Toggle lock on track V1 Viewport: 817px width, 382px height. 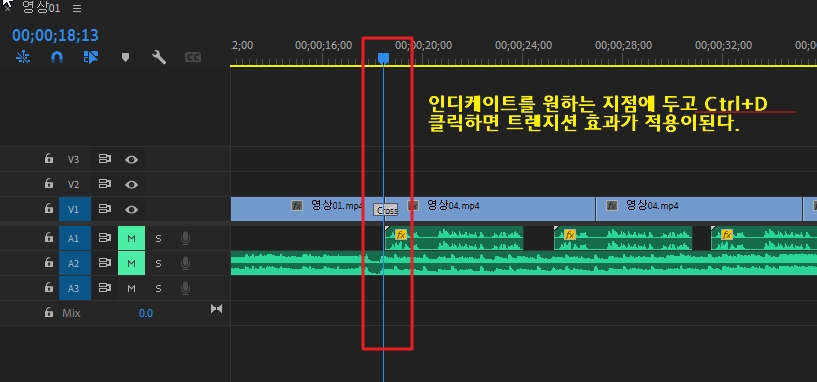[48, 209]
